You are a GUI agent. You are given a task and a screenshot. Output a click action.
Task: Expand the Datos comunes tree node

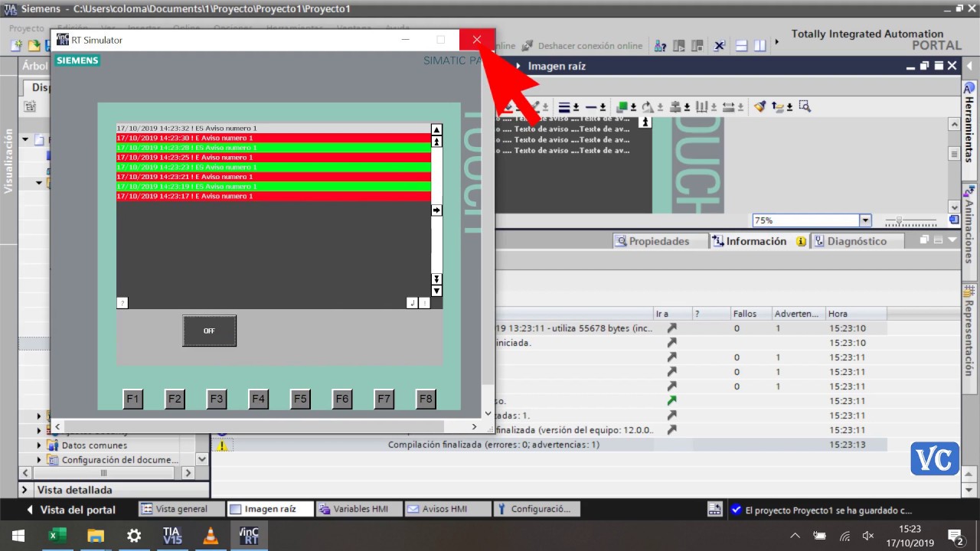tap(40, 445)
